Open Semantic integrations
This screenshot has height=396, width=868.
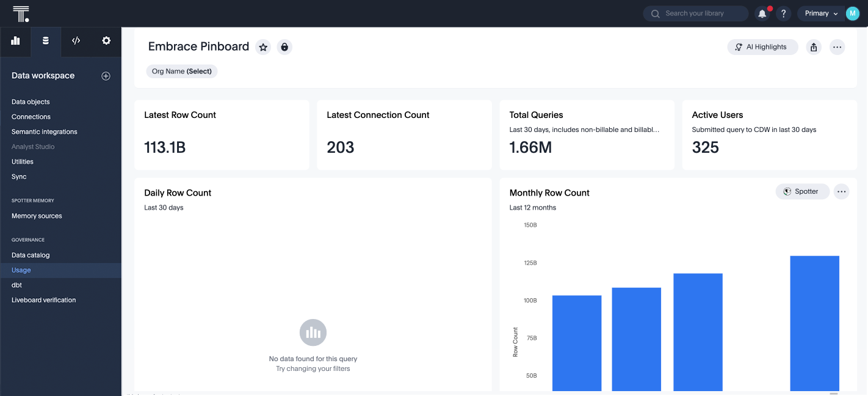45,132
